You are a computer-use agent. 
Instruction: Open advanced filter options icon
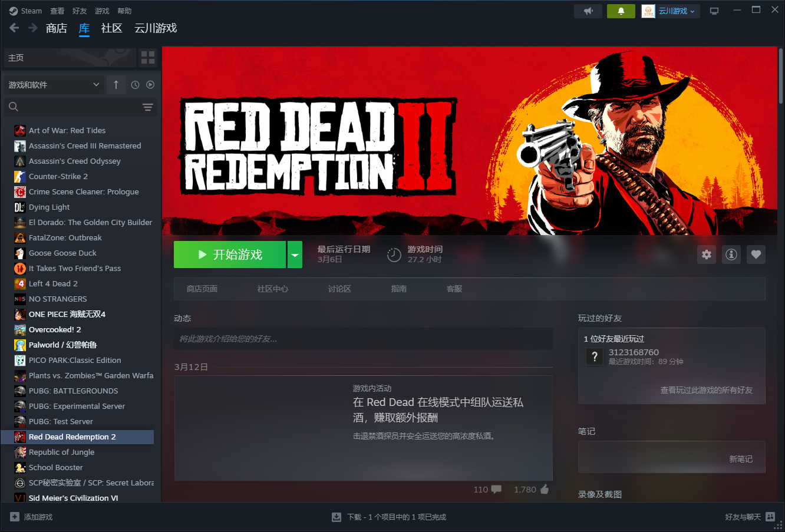click(147, 107)
